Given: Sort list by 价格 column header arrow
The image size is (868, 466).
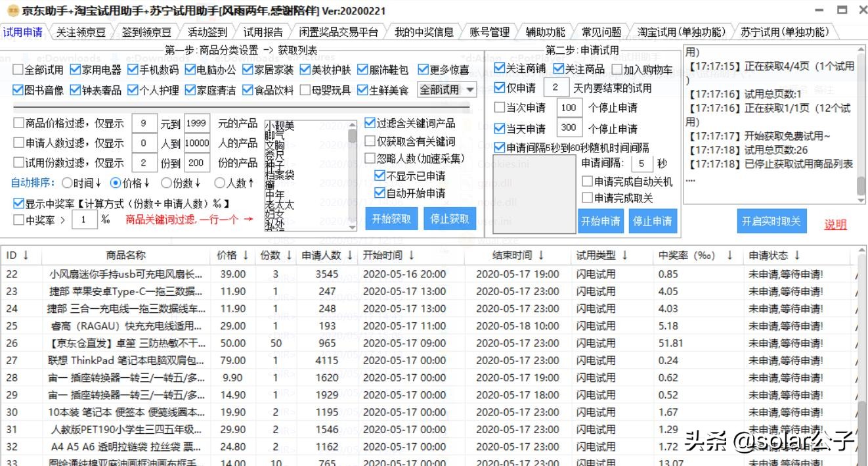Looking at the screenshot, I should coord(246,255).
